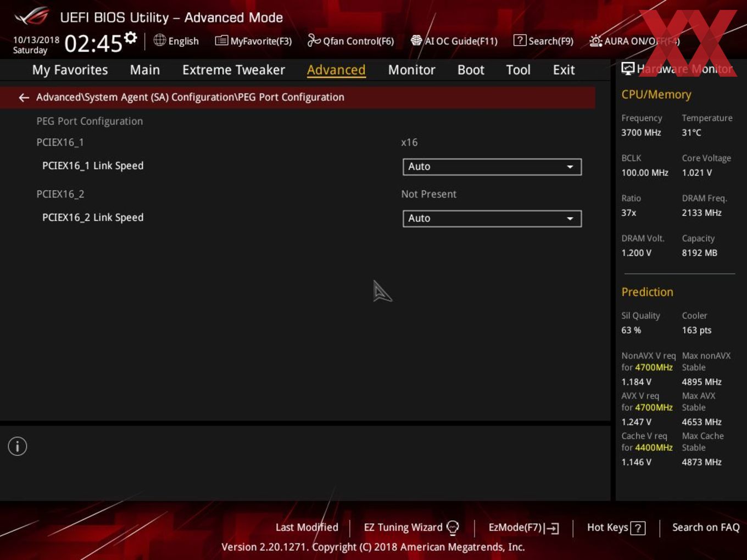Go back using the left arrow icon
Image resolution: width=747 pixels, height=560 pixels.
click(x=24, y=98)
